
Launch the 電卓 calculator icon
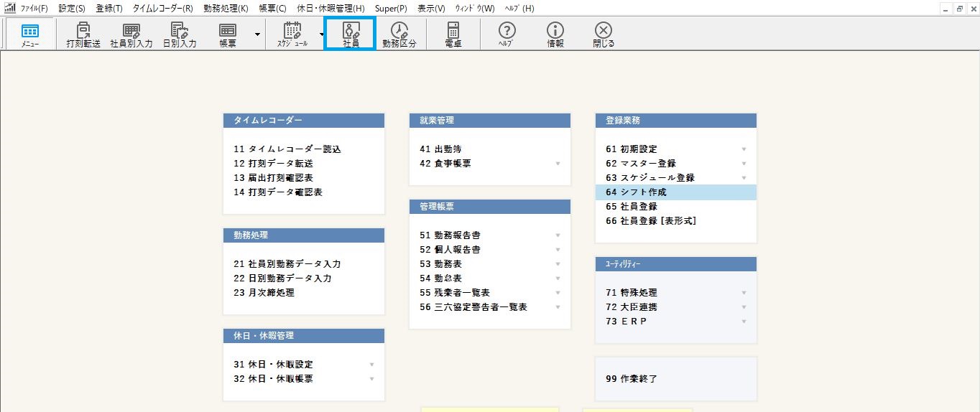click(x=453, y=34)
